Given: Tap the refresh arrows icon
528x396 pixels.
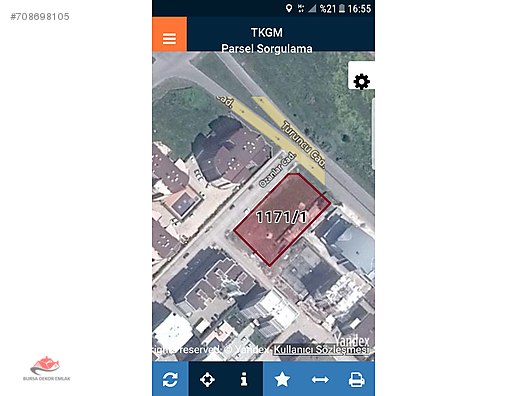Looking at the screenshot, I should (170, 380).
